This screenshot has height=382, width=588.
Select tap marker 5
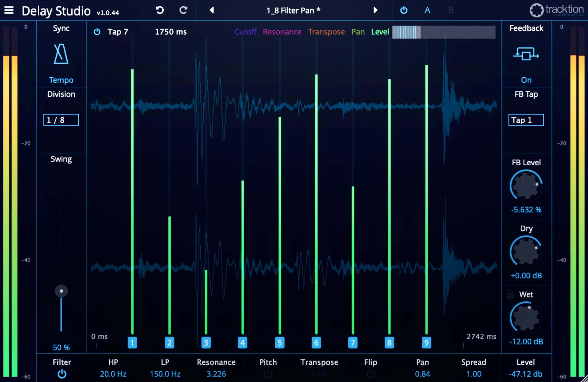tap(280, 343)
